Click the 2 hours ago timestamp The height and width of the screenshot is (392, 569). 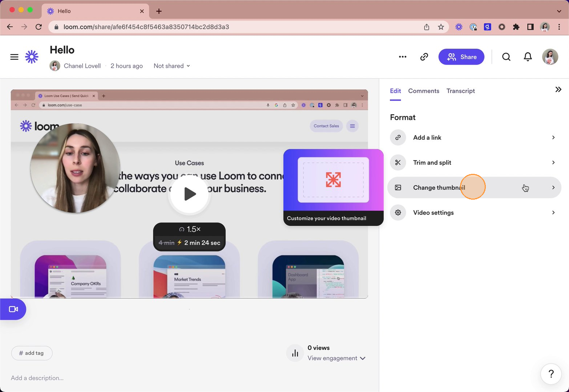point(126,66)
